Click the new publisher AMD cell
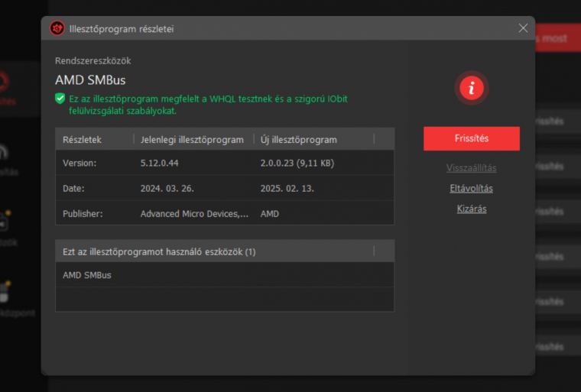This screenshot has width=581, height=392. click(269, 214)
